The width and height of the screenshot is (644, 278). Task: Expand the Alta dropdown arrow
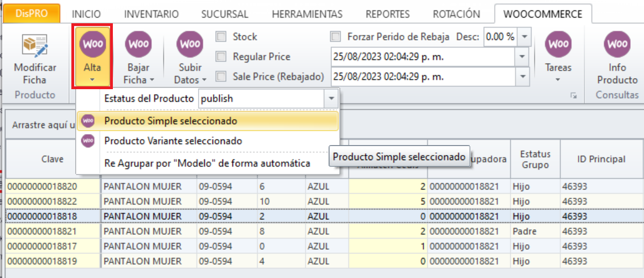pos(92,79)
